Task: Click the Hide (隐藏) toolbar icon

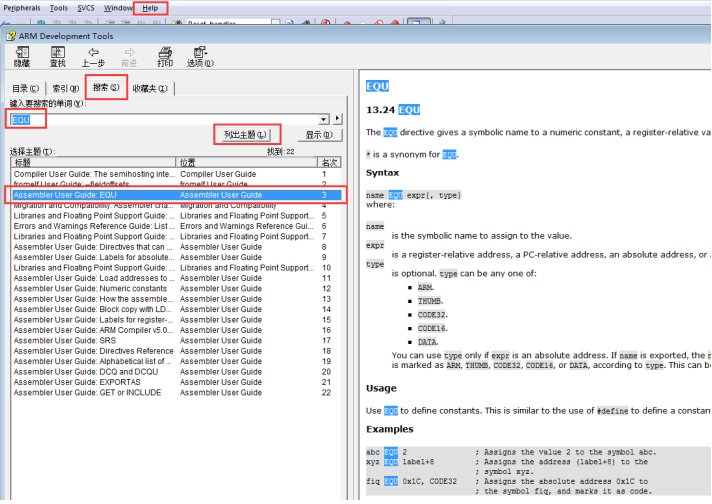Action: (22, 57)
